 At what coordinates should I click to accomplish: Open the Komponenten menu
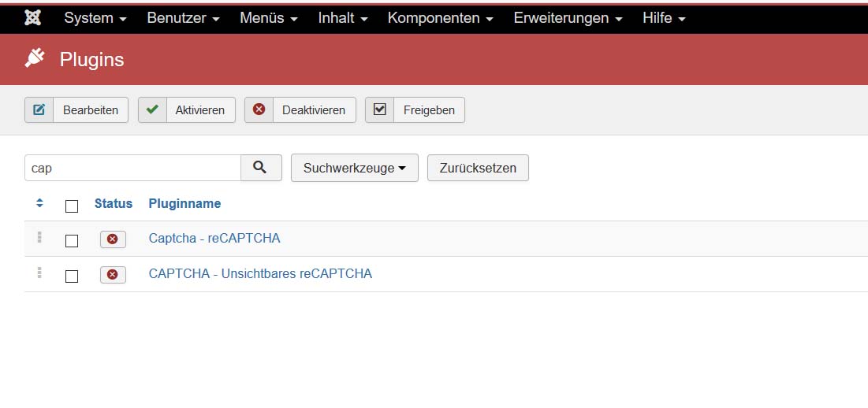coord(440,17)
